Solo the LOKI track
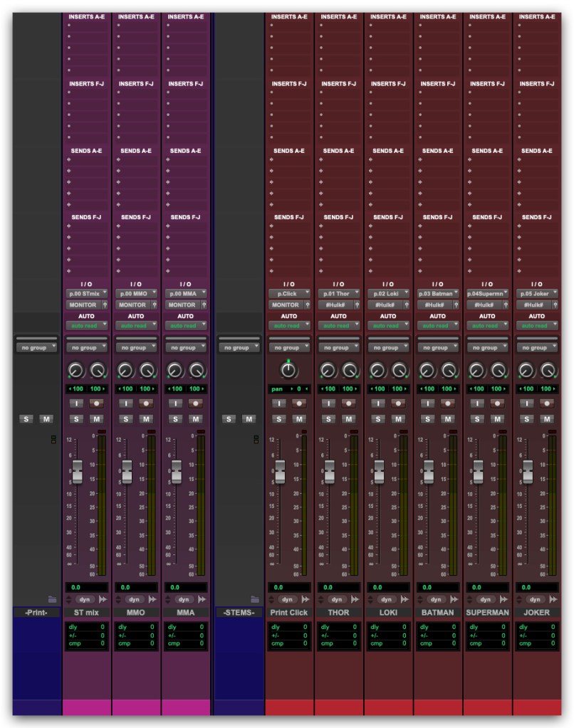This screenshot has height=728, width=574. click(377, 419)
